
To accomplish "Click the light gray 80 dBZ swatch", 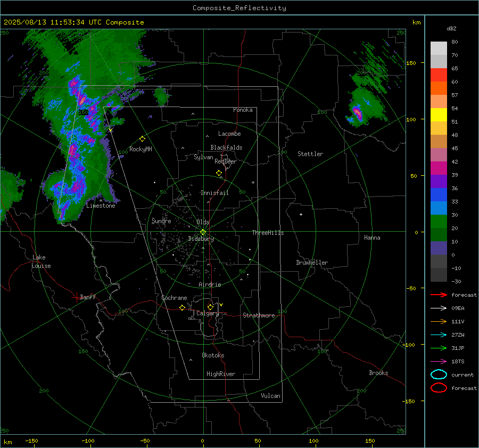I will (439, 48).
